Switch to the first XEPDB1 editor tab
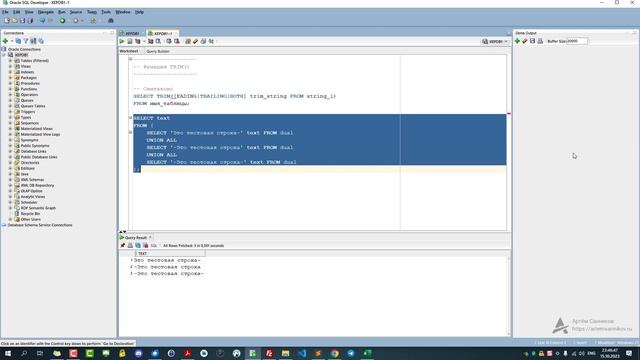 coord(131,33)
